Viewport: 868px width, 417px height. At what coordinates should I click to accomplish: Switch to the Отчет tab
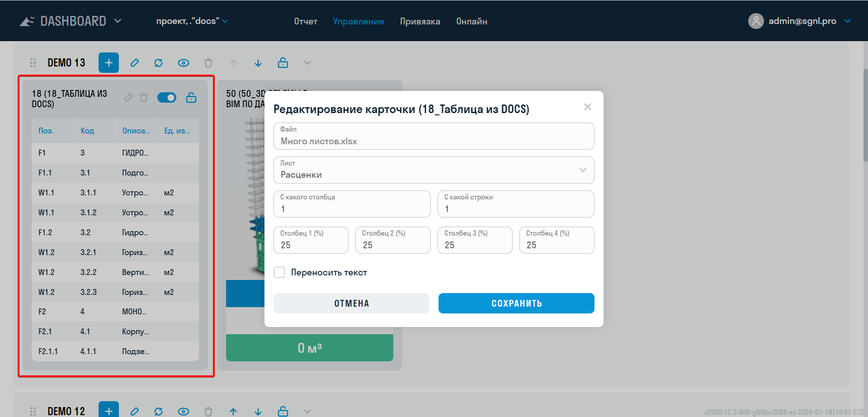306,21
